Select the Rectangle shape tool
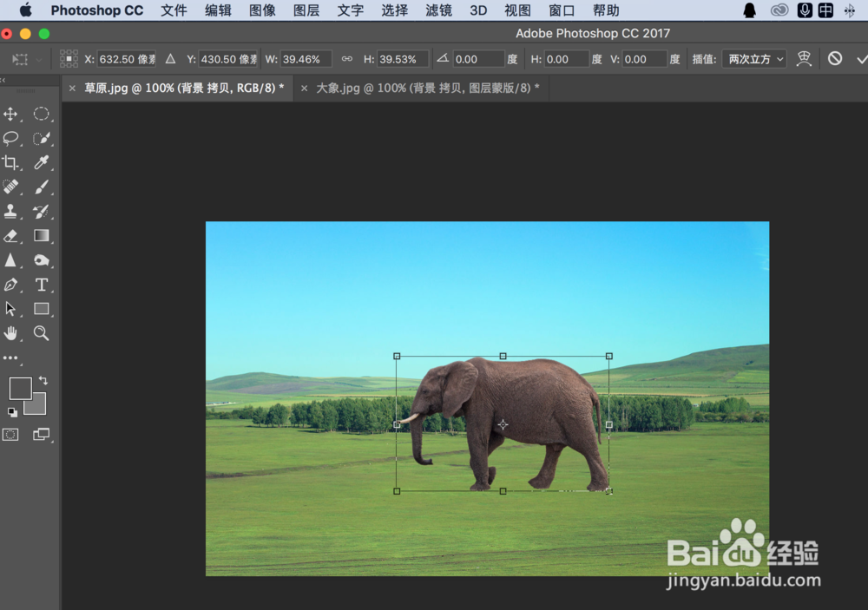The height and width of the screenshot is (610, 868). [x=41, y=309]
